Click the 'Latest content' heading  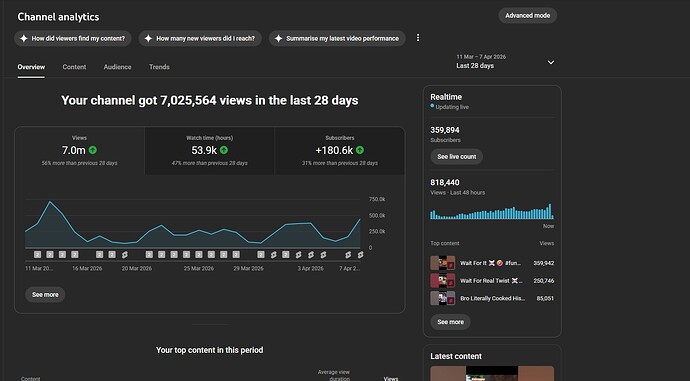(x=456, y=356)
